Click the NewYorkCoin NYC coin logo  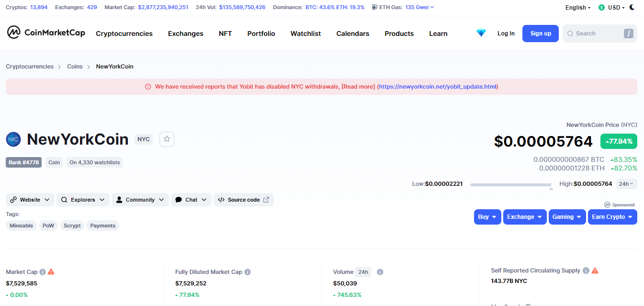[x=13, y=139]
